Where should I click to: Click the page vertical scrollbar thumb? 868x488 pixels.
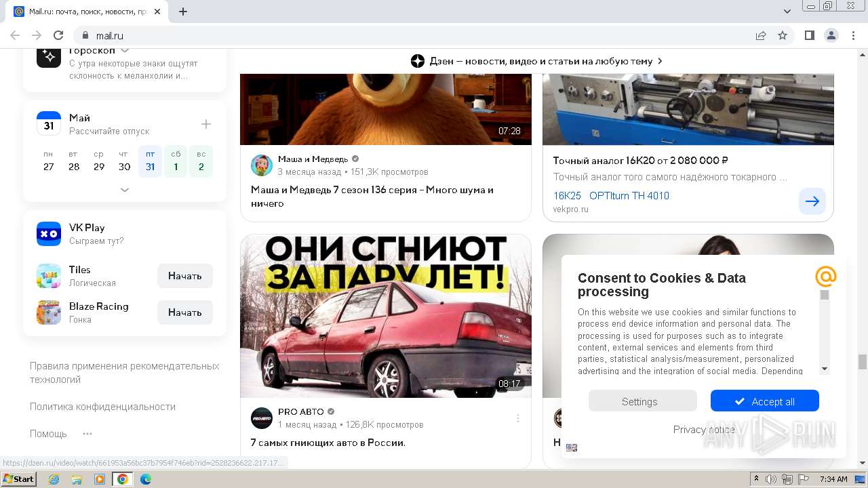click(863, 362)
